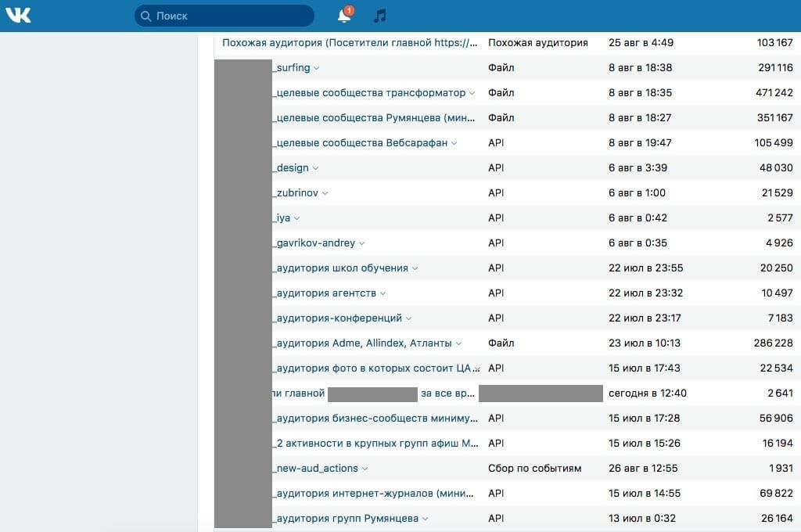Open целевые сообщества трансформатор audience
The width and height of the screenshot is (801, 532).
(x=370, y=92)
